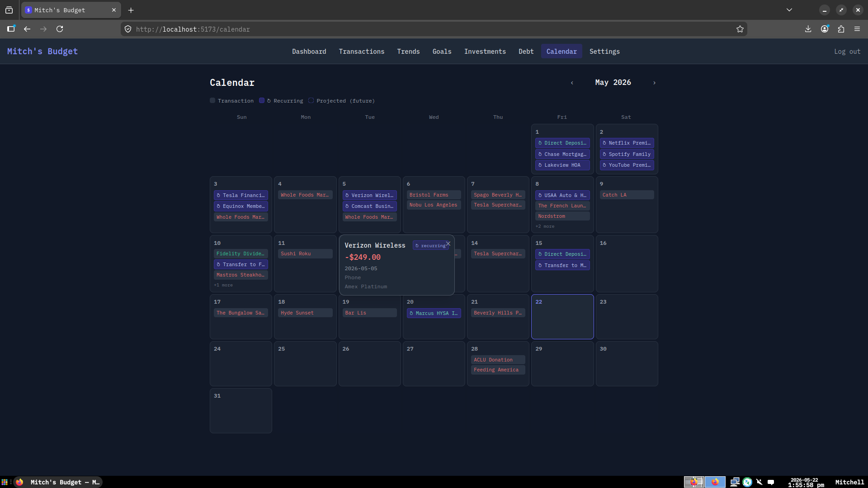Open Catch LA transaction
This screenshot has width=868, height=488.
pyautogui.click(x=627, y=195)
